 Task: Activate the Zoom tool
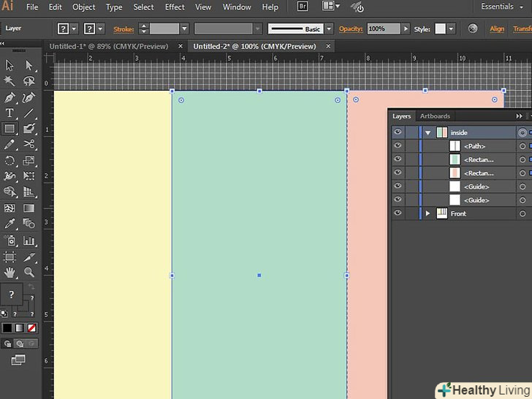[29, 272]
